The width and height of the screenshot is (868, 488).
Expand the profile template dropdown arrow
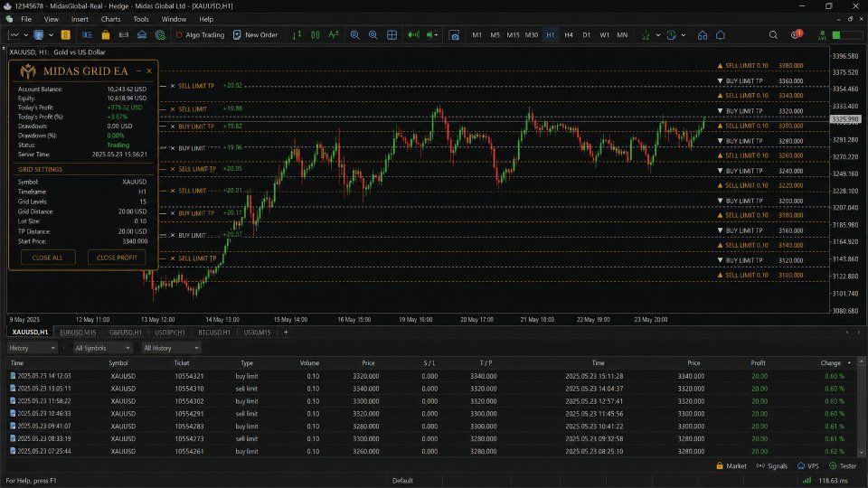click(x=51, y=35)
